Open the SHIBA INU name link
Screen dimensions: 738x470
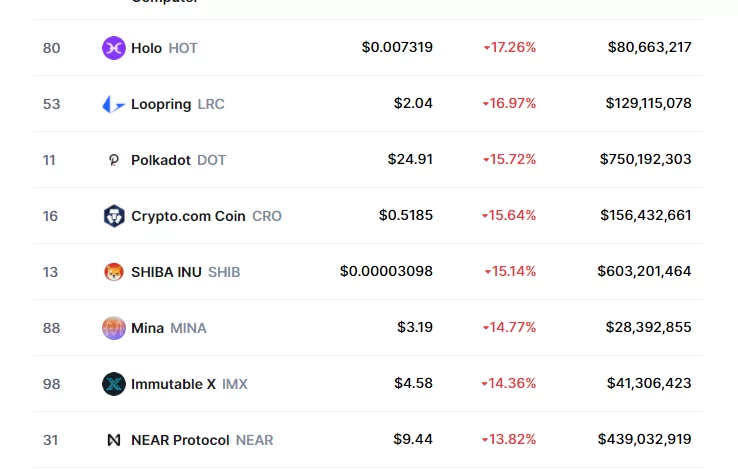coord(166,272)
